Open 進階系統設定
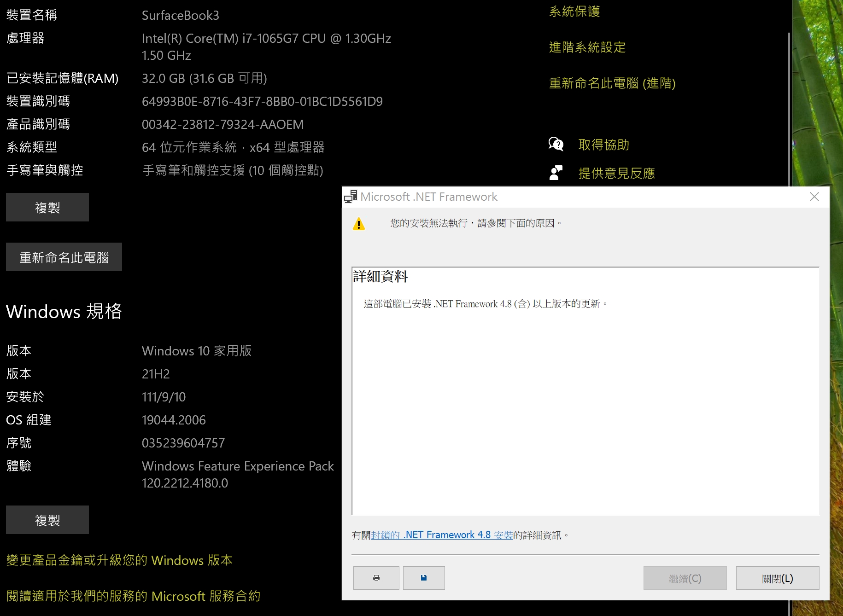The height and width of the screenshot is (616, 843). tap(587, 47)
